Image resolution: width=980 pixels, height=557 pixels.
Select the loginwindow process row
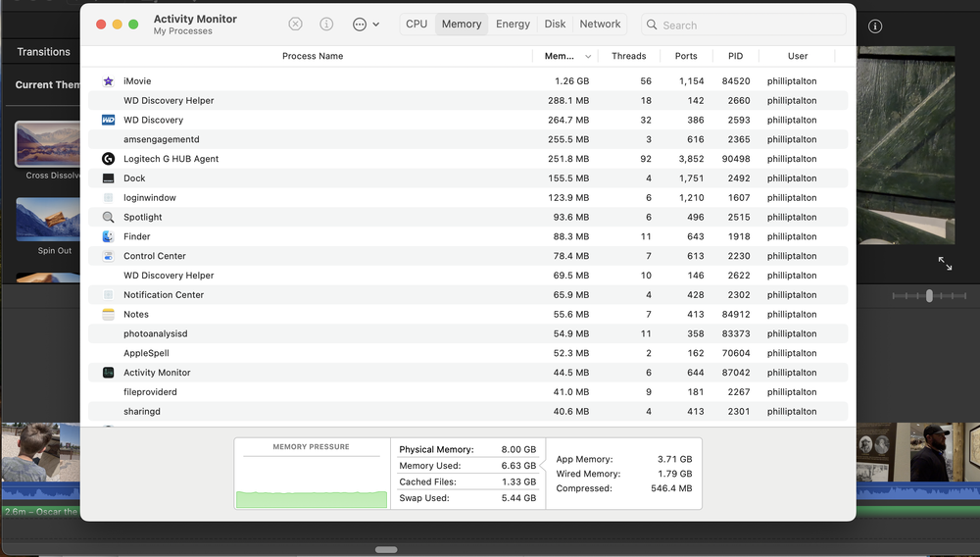[467, 197]
